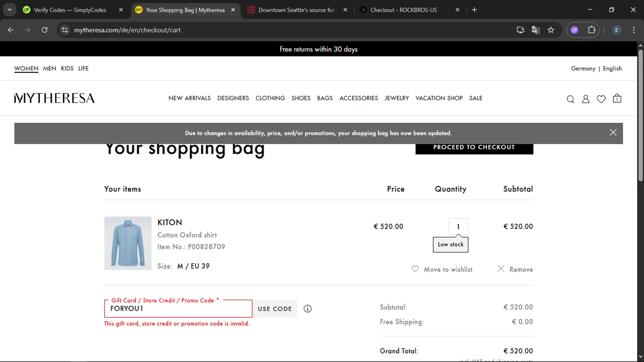
Task: Open the wishlist heart icon in header
Action: [601, 99]
